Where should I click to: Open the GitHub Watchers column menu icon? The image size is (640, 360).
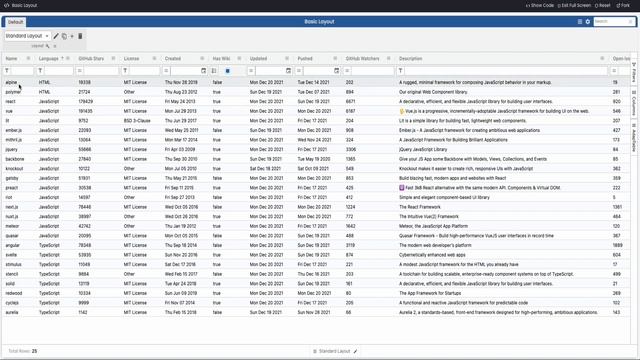(x=389, y=58)
